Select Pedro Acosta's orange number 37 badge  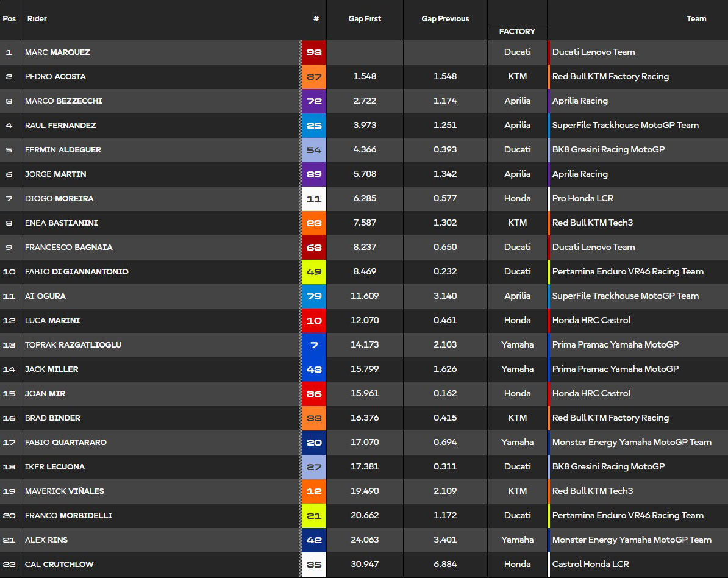coord(314,77)
